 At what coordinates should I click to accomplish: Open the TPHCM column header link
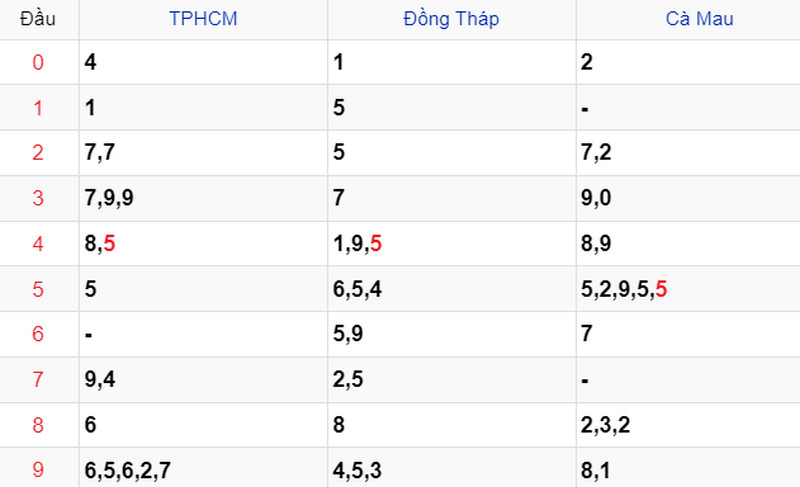point(203,19)
